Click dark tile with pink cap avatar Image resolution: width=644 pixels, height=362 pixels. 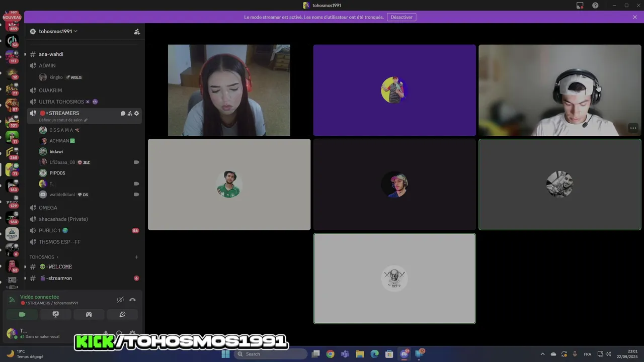coord(394,185)
